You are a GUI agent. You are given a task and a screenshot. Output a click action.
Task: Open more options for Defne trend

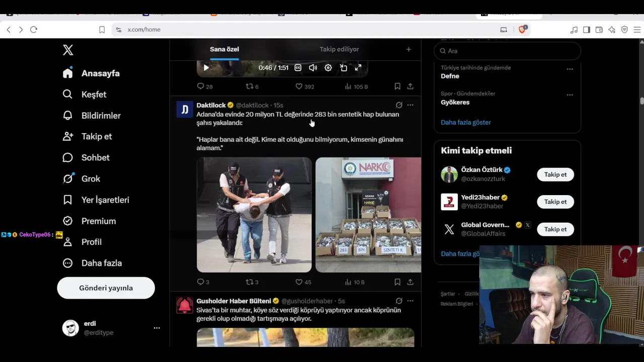tap(570, 69)
